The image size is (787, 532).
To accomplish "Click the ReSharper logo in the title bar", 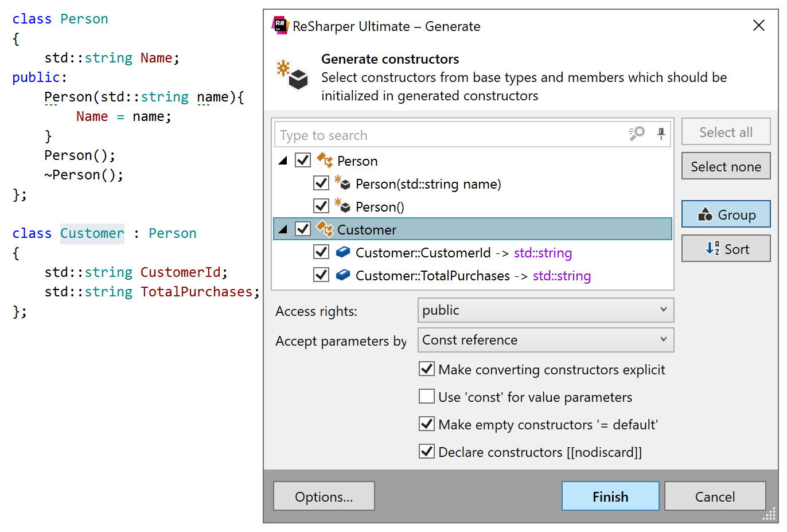I will tap(280, 26).
